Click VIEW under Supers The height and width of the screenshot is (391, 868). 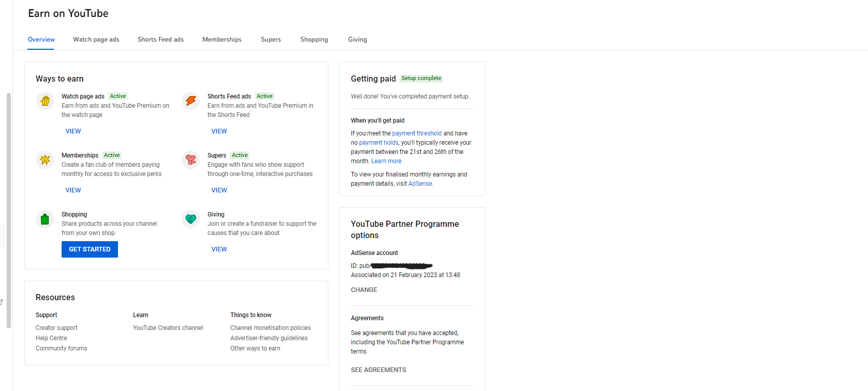pos(219,190)
